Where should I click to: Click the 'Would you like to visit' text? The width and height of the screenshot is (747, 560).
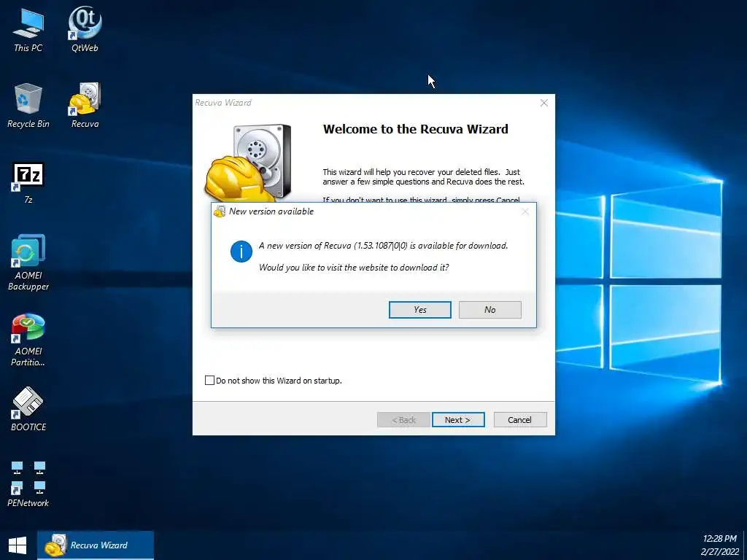pyautogui.click(x=354, y=267)
